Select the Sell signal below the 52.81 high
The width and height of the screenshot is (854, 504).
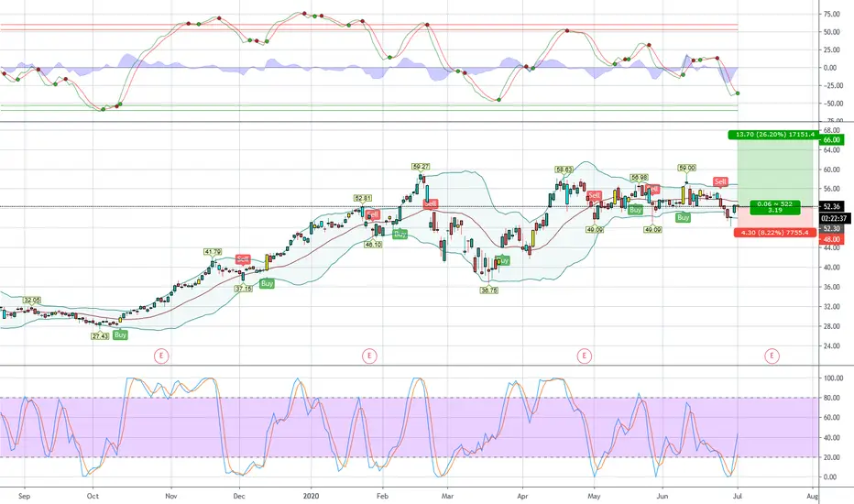click(372, 214)
